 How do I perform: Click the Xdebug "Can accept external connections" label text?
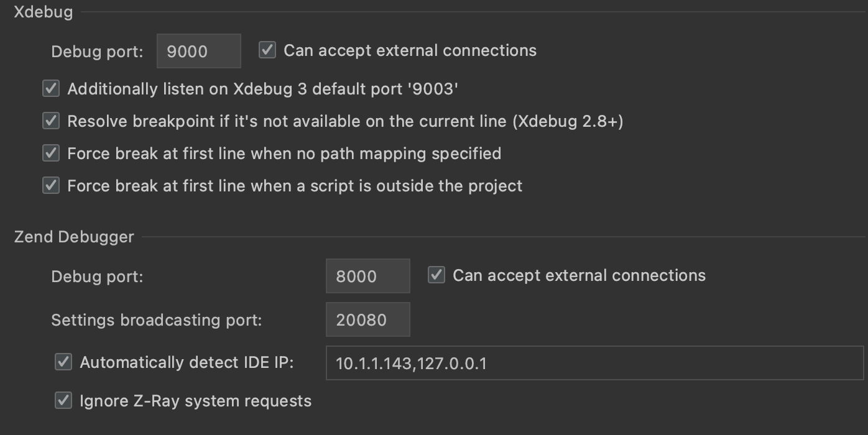(x=409, y=50)
